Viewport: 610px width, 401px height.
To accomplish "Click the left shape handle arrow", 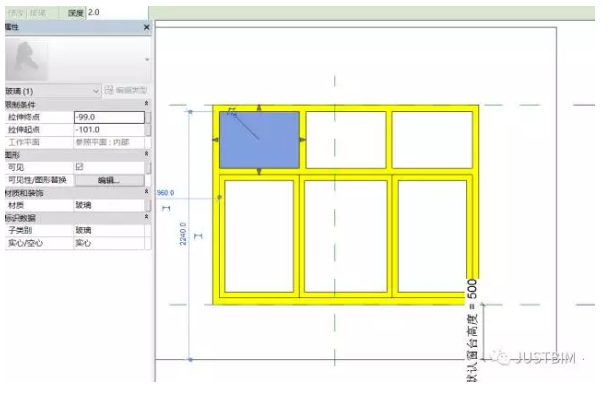I will 215,140.
